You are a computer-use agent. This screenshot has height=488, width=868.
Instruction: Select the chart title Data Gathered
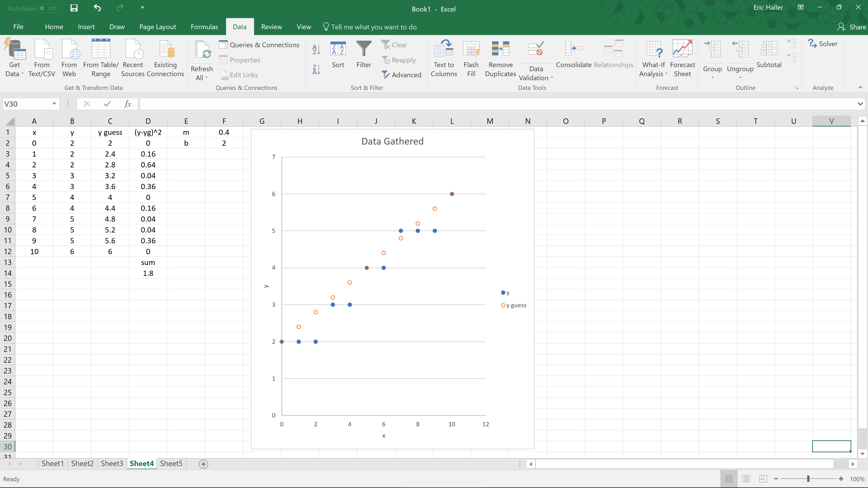[x=392, y=141]
